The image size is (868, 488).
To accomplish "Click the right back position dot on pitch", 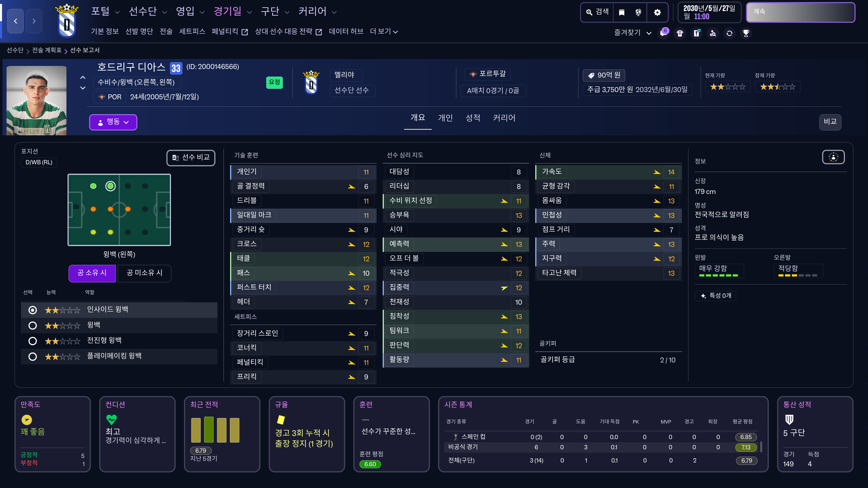I will (x=93, y=232).
